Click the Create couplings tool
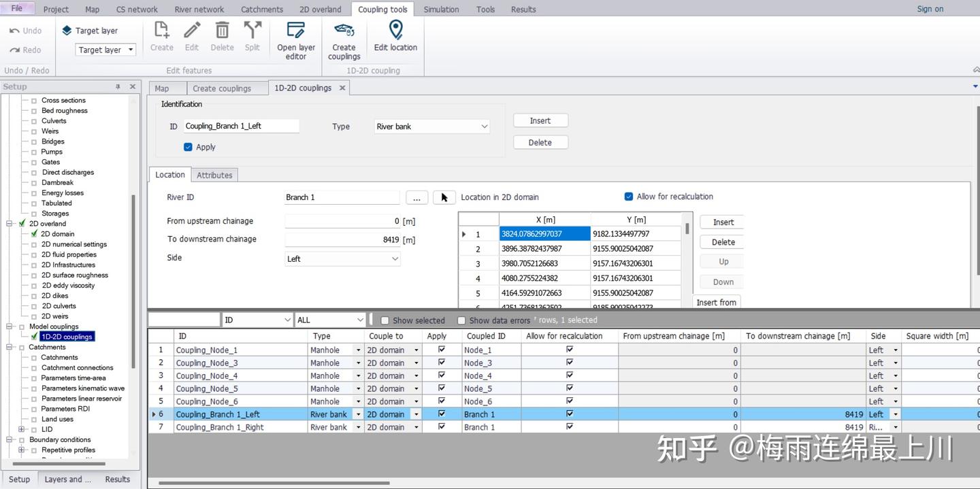980x489 pixels. tap(344, 39)
